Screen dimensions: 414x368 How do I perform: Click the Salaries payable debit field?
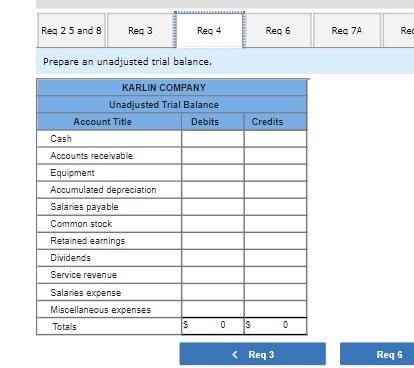(213, 207)
